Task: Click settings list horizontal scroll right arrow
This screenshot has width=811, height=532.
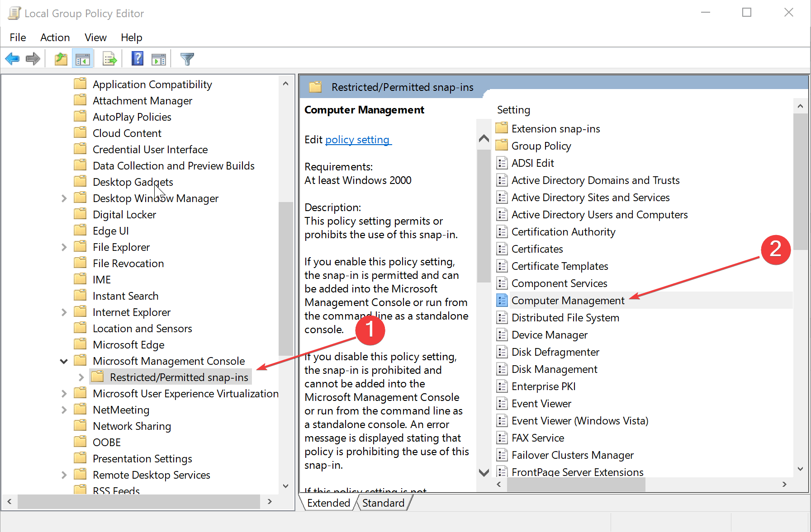Action: point(784,484)
